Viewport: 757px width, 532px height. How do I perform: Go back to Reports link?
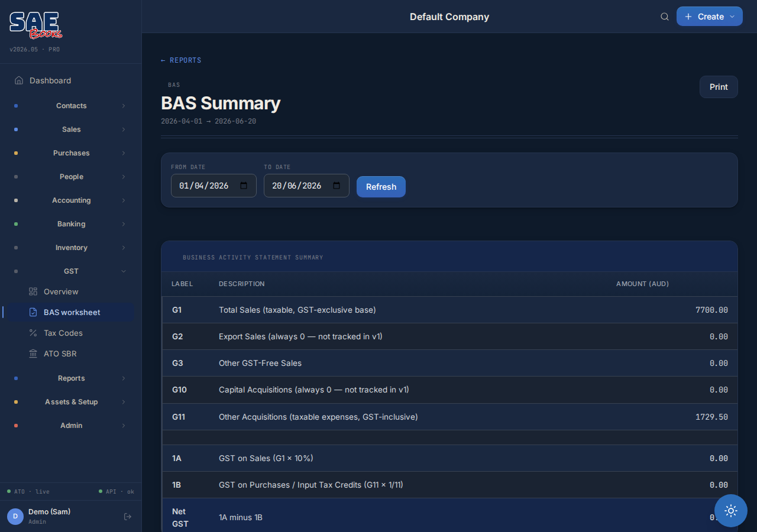(181, 60)
